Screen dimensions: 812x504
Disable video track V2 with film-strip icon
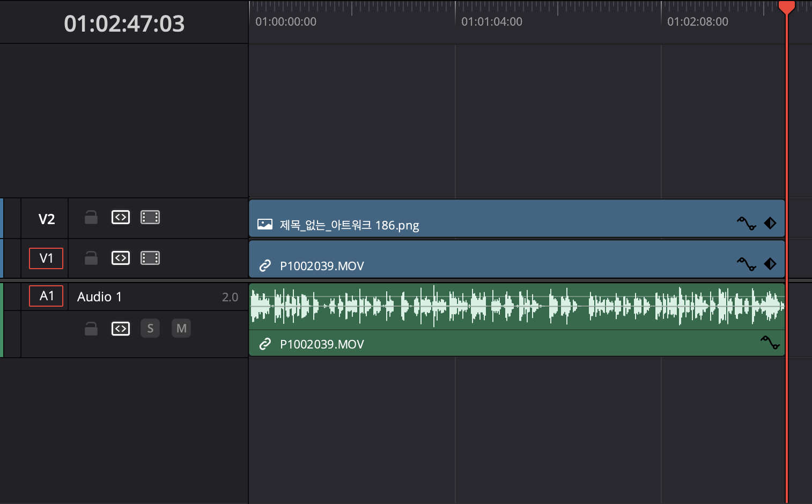(150, 217)
